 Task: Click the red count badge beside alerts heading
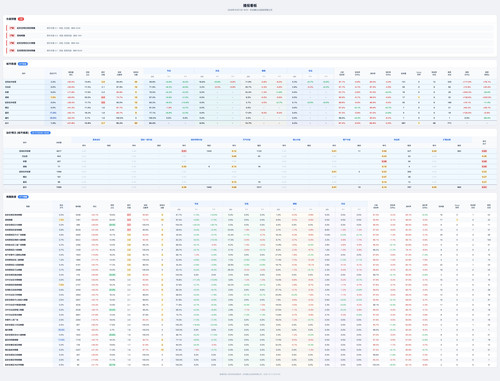pyautogui.click(x=21, y=19)
